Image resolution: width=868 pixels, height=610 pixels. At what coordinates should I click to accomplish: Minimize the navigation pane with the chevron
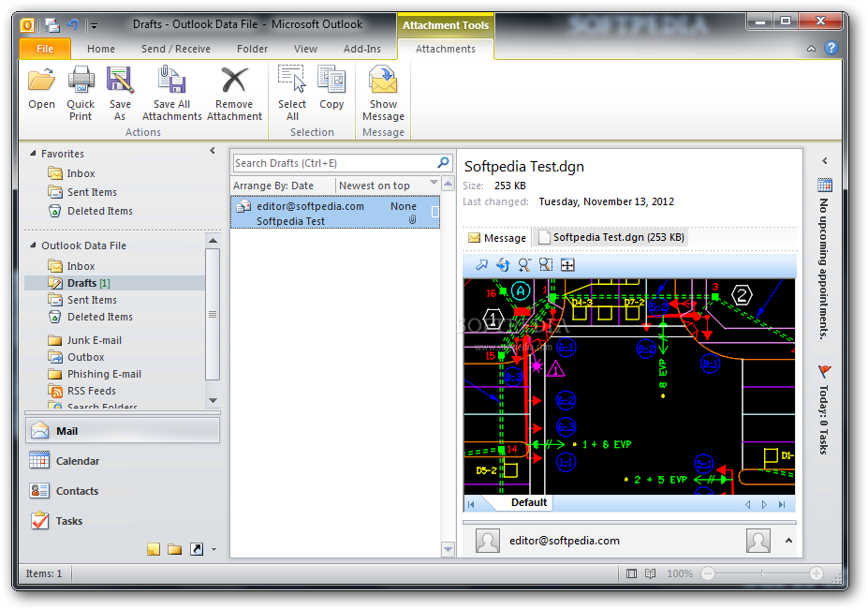click(213, 151)
